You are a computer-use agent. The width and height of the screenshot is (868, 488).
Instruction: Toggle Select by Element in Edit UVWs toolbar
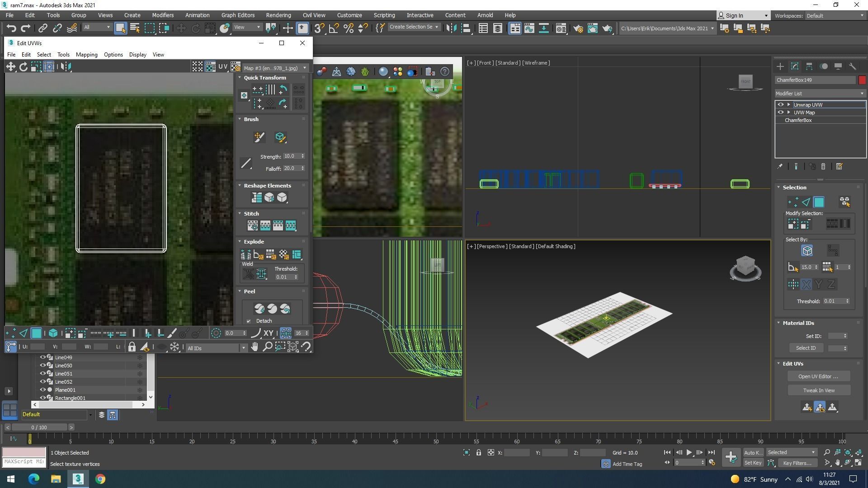click(53, 333)
